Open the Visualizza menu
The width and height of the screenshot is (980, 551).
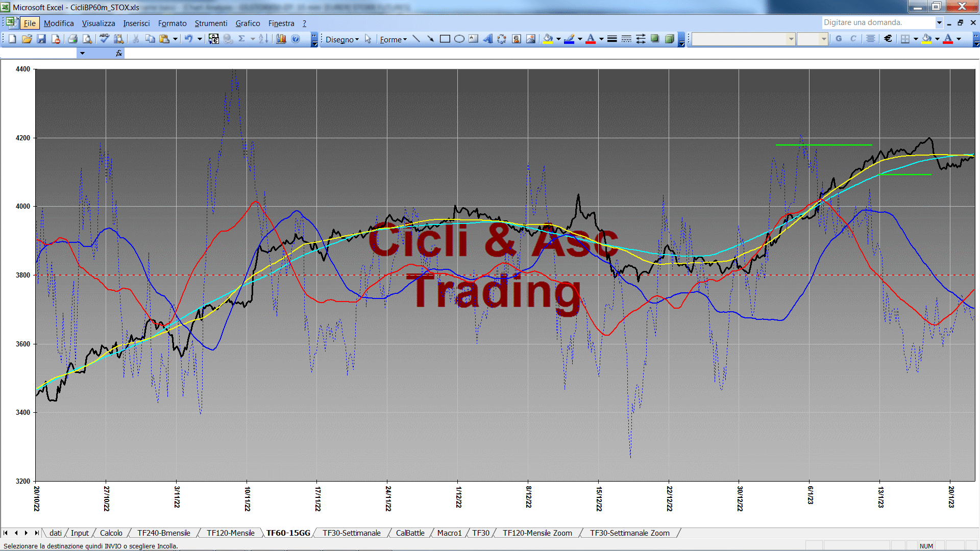coord(99,23)
